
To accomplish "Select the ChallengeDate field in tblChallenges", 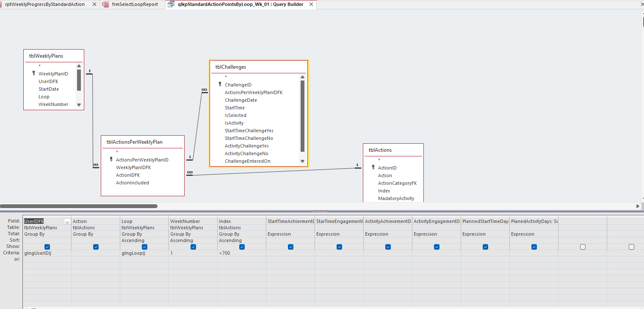I will pos(240,100).
